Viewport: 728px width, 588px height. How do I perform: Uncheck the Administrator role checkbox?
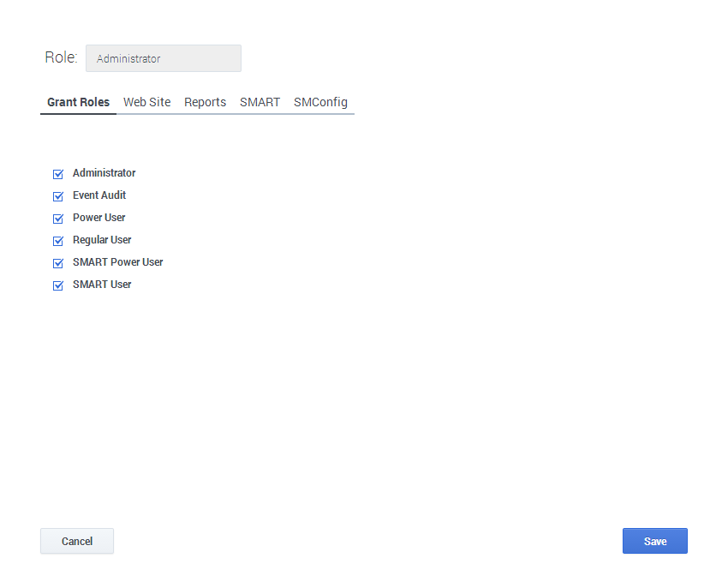tap(58, 174)
